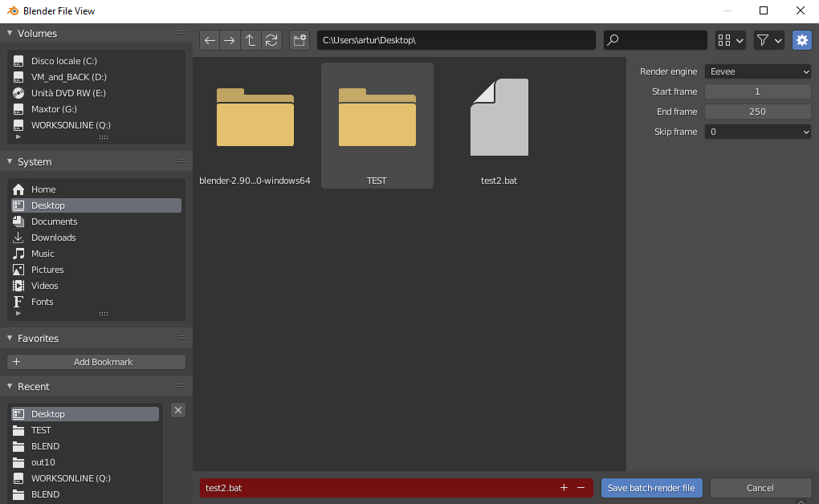Go forward to next folder

click(230, 40)
